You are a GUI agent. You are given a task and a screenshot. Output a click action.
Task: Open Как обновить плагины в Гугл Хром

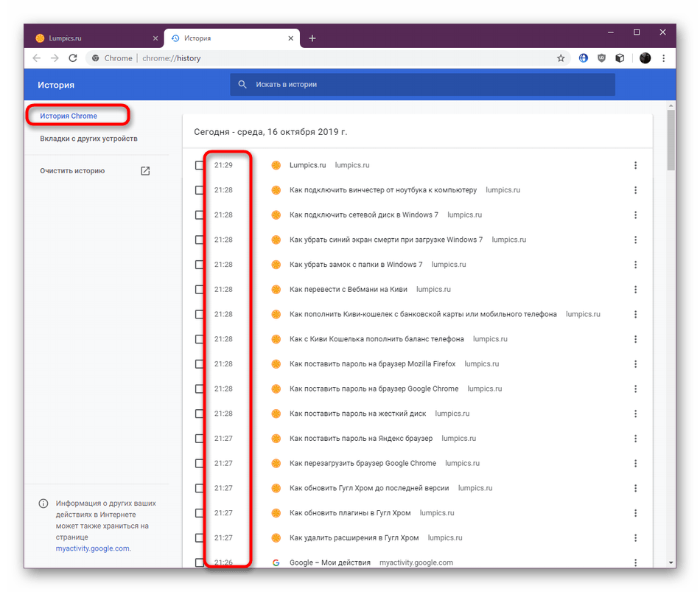point(350,513)
